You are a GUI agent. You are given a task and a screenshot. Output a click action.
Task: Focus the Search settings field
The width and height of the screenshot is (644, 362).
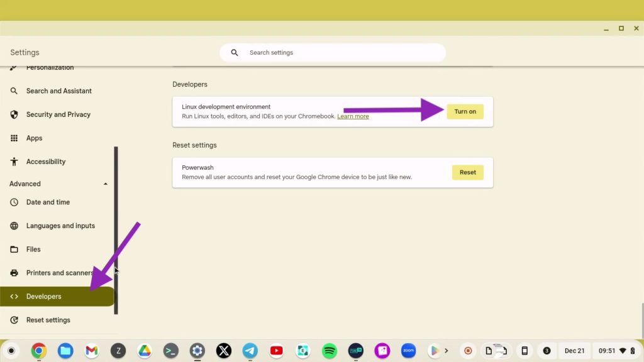tap(333, 53)
